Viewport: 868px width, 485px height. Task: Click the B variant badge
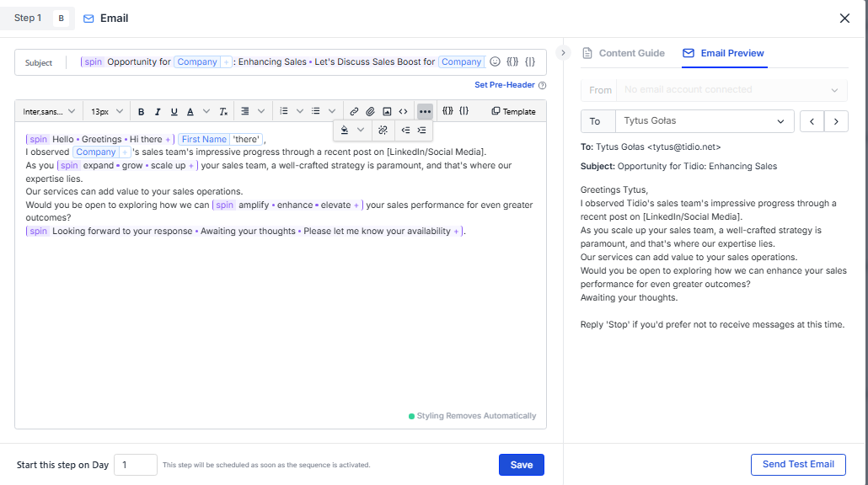pyautogui.click(x=61, y=19)
